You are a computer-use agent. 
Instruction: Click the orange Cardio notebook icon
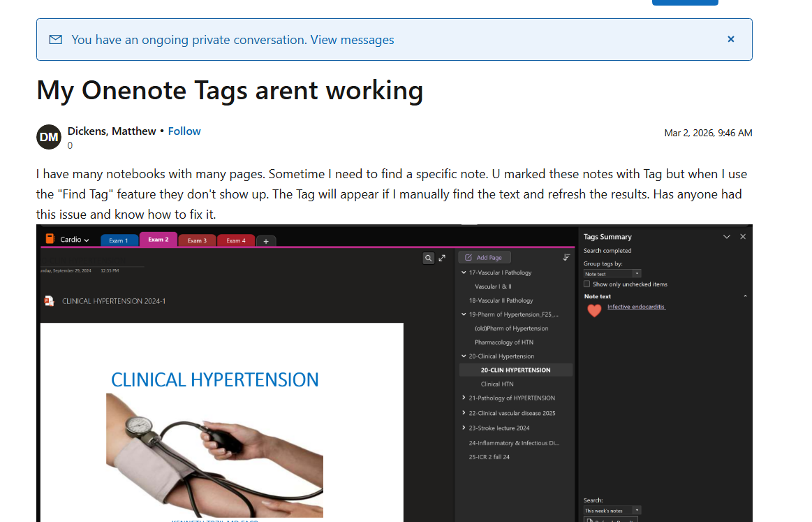click(x=50, y=239)
